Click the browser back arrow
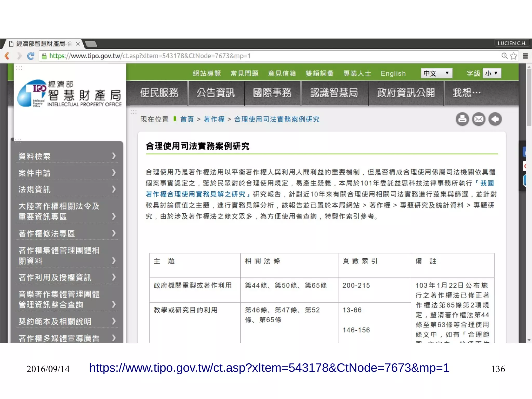532x399 pixels. [x=7, y=56]
